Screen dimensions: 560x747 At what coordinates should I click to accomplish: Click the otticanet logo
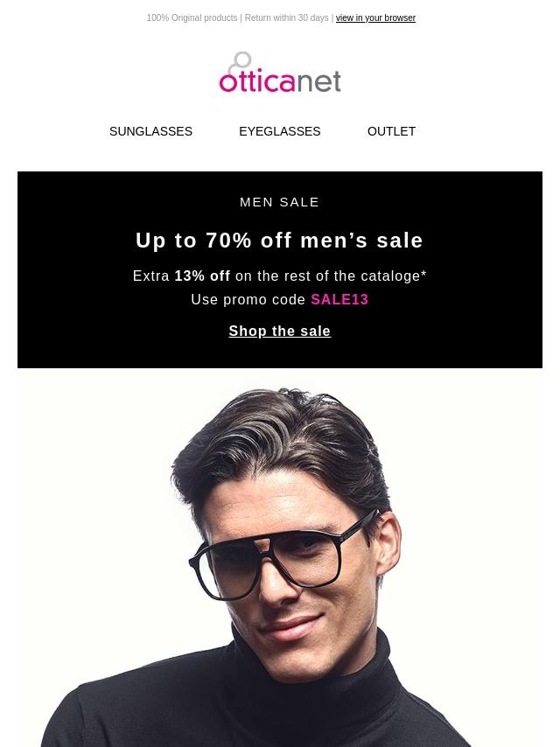pyautogui.click(x=279, y=73)
